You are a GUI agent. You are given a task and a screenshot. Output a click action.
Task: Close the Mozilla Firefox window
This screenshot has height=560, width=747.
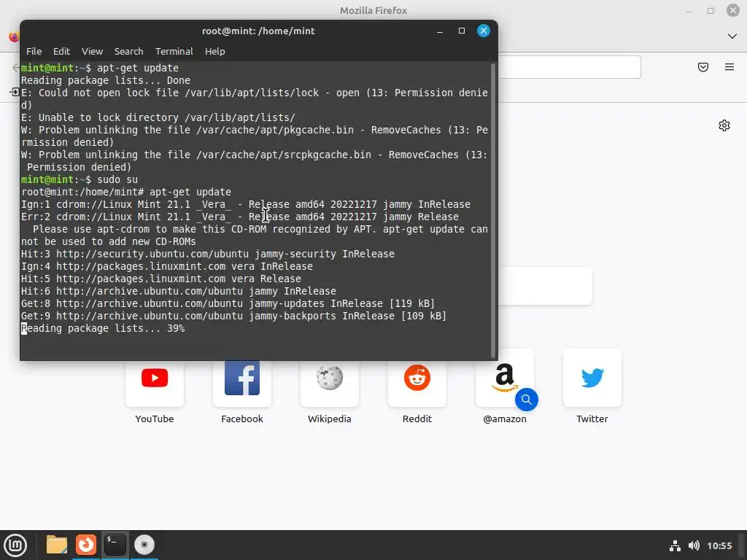733,10
